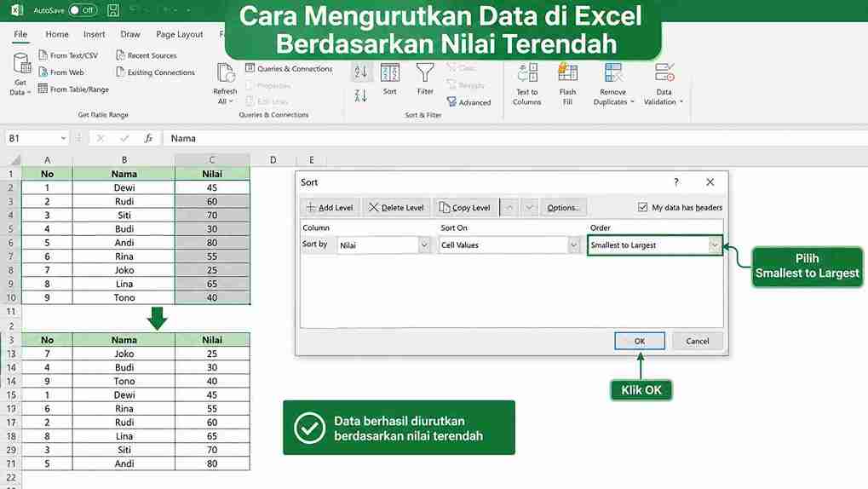Expand Get Data dropdown arrow

pos(29,93)
